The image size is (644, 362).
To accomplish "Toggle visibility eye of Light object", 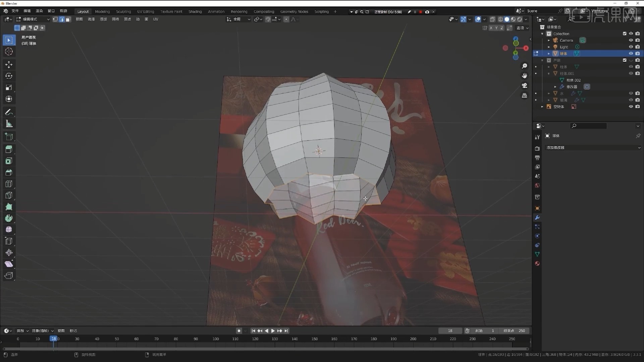I will 631,47.
